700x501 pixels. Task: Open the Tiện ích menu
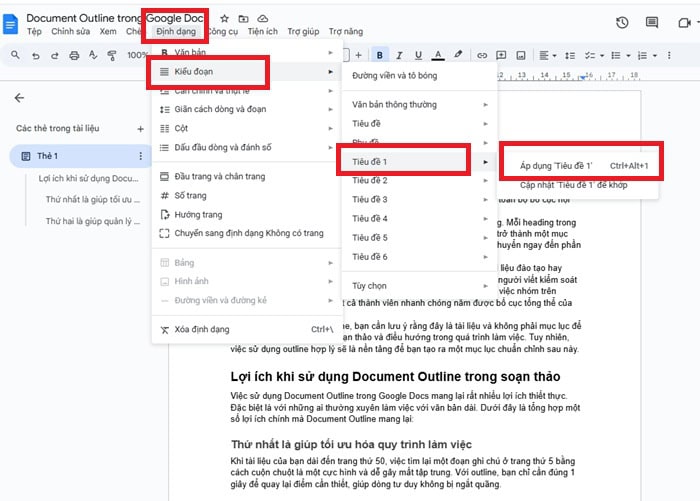point(262,31)
